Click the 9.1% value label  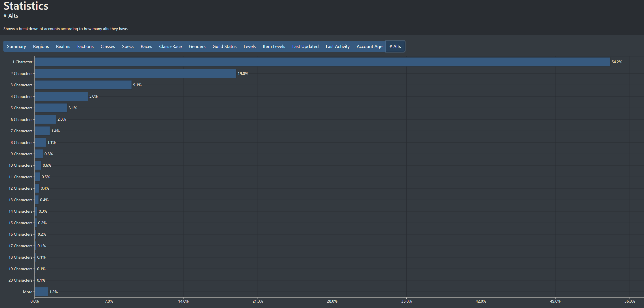click(x=137, y=85)
